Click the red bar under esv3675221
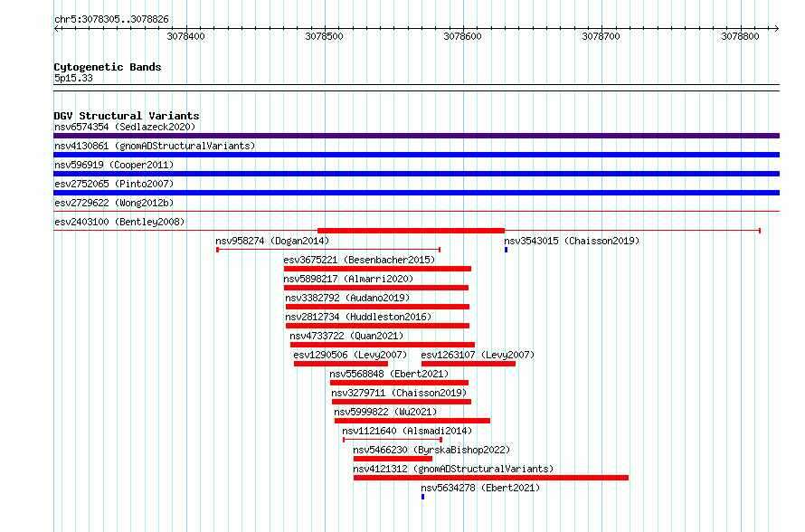This screenshot has width=805, height=532. click(x=377, y=269)
